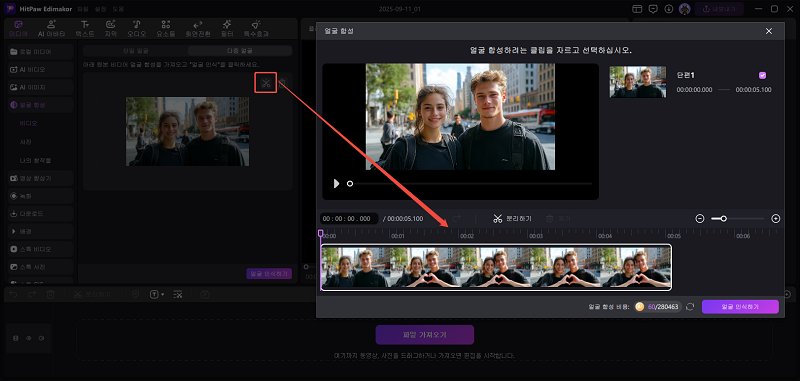Click the 파일 가져오기 import file button
The width and height of the screenshot is (800, 381).
tap(424, 335)
